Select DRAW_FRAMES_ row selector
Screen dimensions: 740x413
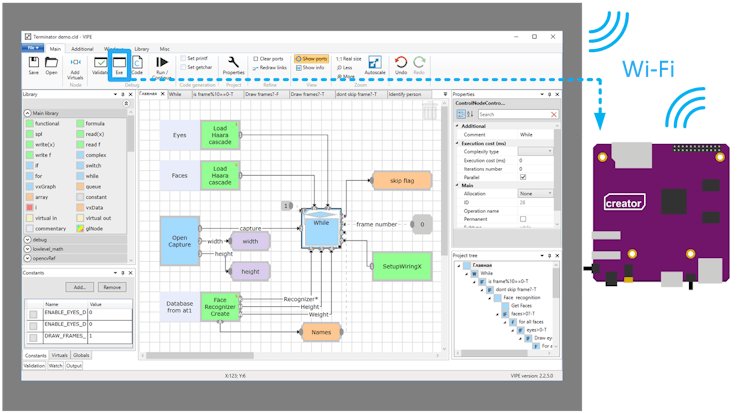coord(33,337)
